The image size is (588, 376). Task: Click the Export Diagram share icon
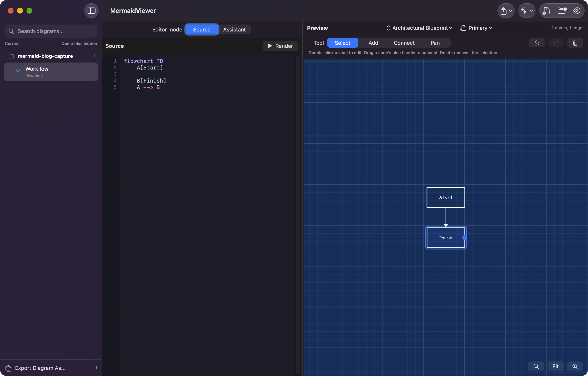[x=8, y=368]
